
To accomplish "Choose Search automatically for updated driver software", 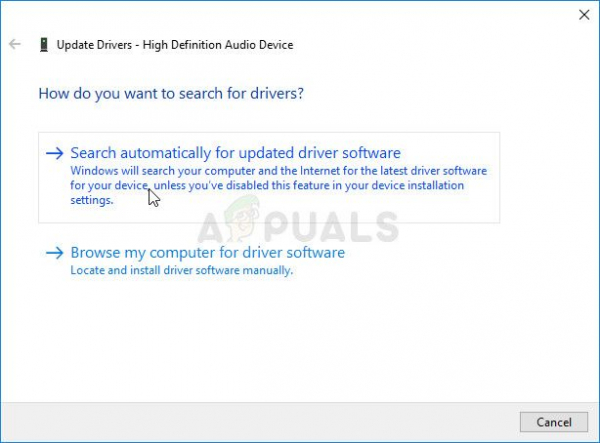I will pyautogui.click(x=269, y=178).
